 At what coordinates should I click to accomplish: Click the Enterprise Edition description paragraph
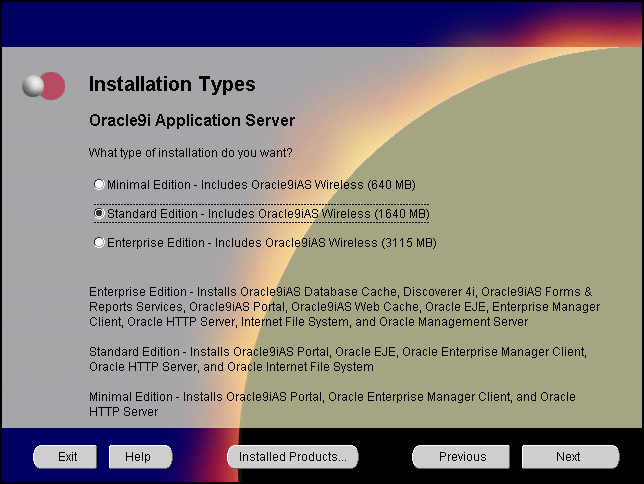coord(344,307)
